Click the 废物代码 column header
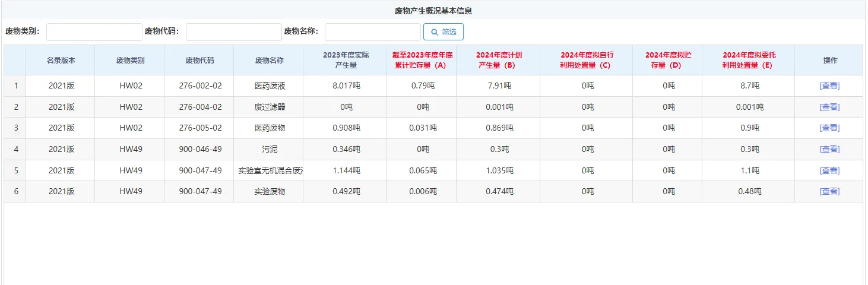 199,60
